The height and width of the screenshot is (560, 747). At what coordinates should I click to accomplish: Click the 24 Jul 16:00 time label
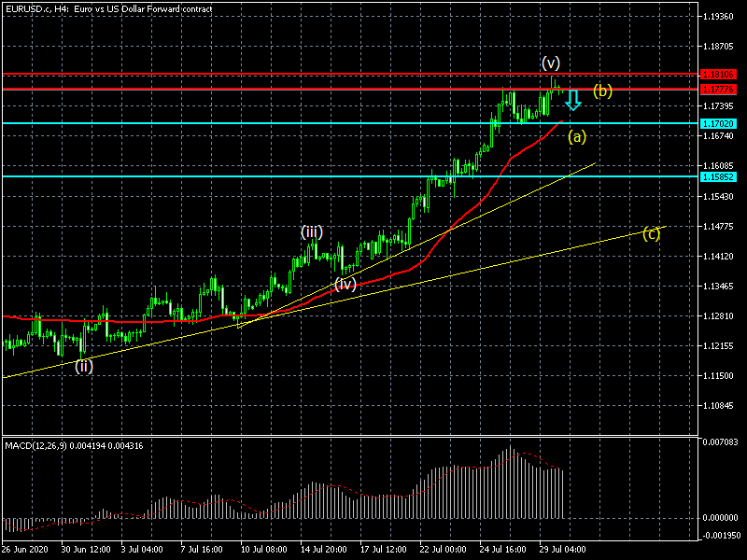point(503,550)
